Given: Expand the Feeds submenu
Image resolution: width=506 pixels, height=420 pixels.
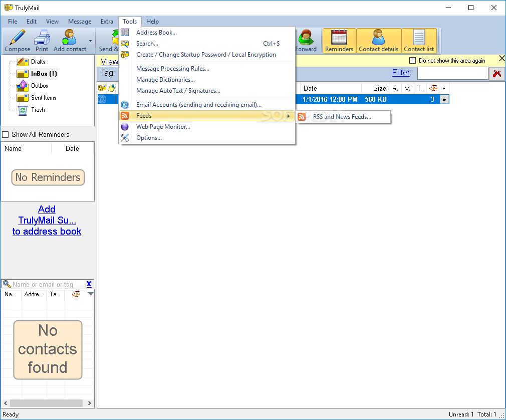Looking at the screenshot, I should coord(207,116).
